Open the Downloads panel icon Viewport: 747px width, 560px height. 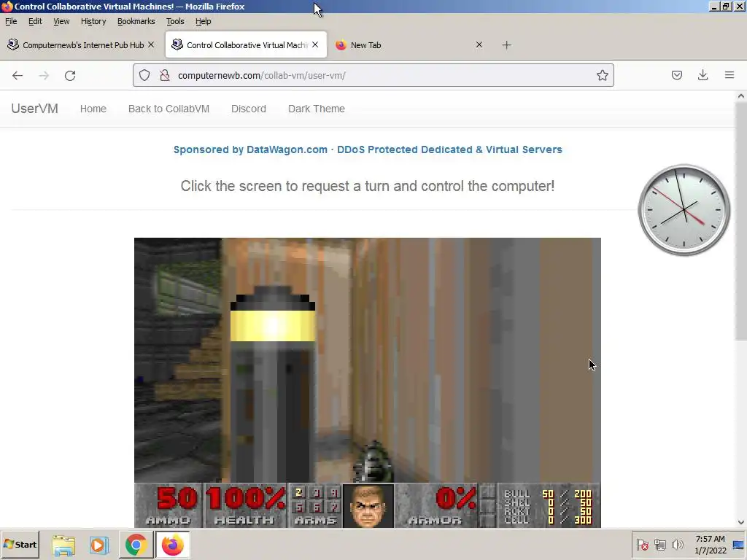[703, 75]
